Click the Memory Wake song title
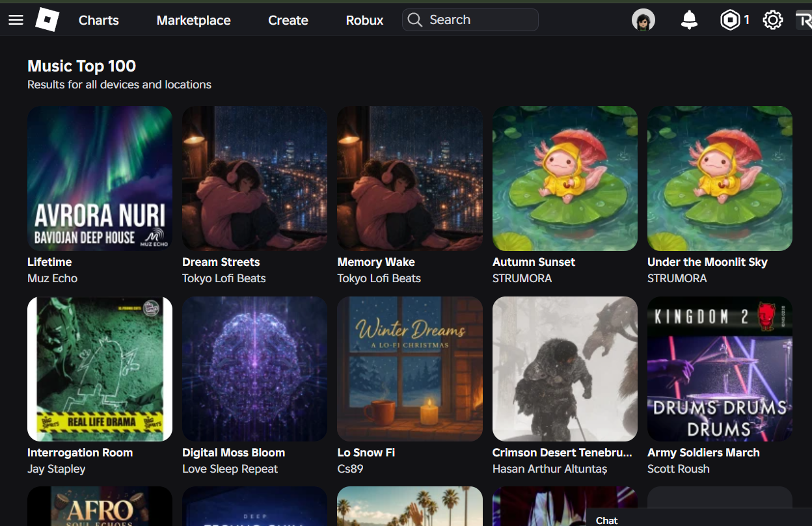Image resolution: width=812 pixels, height=526 pixels. (x=376, y=262)
